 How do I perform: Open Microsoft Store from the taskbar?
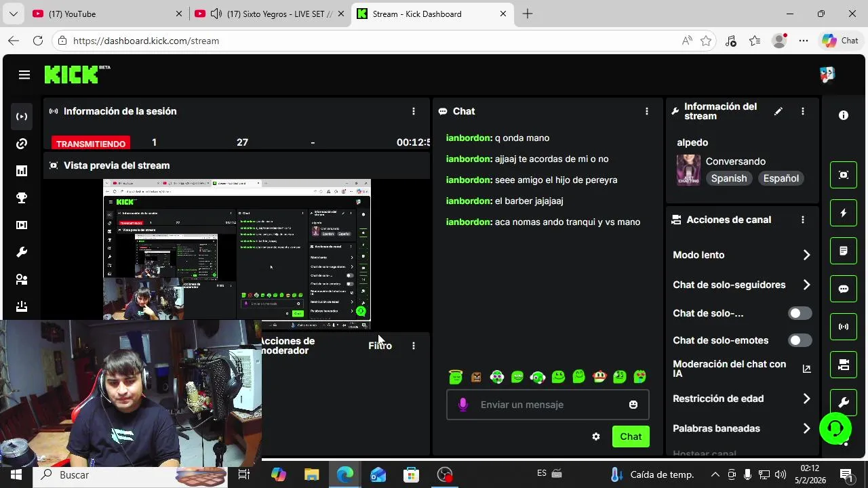pyautogui.click(x=411, y=474)
